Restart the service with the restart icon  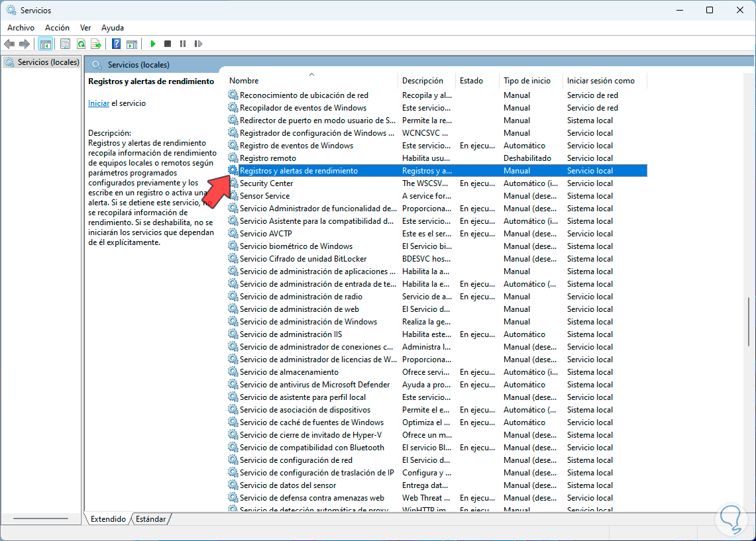(x=198, y=44)
